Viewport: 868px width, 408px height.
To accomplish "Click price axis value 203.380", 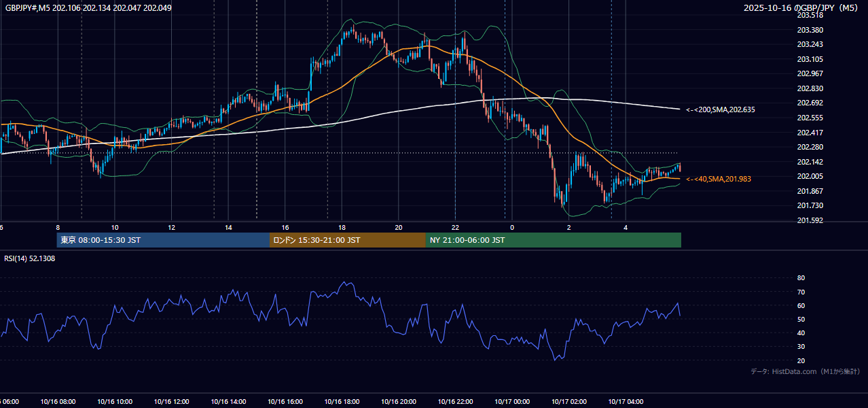I will click(810, 30).
